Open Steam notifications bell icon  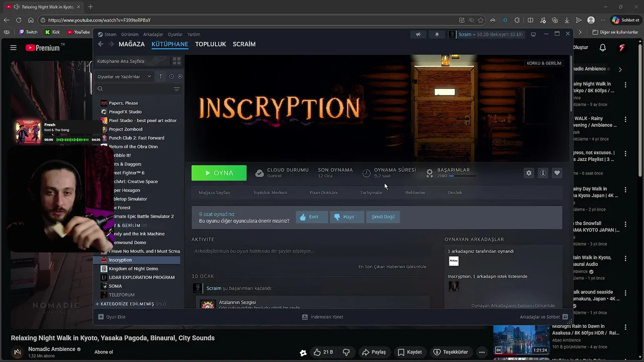(437, 34)
